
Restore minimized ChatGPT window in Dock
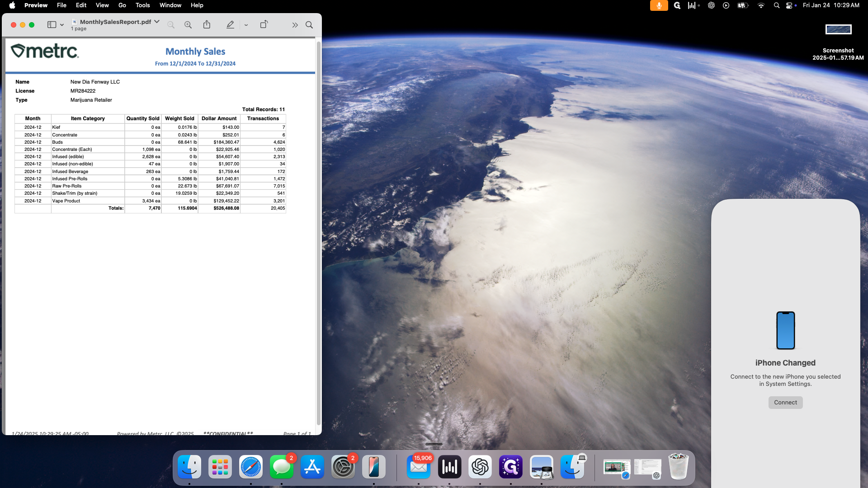[x=648, y=468]
